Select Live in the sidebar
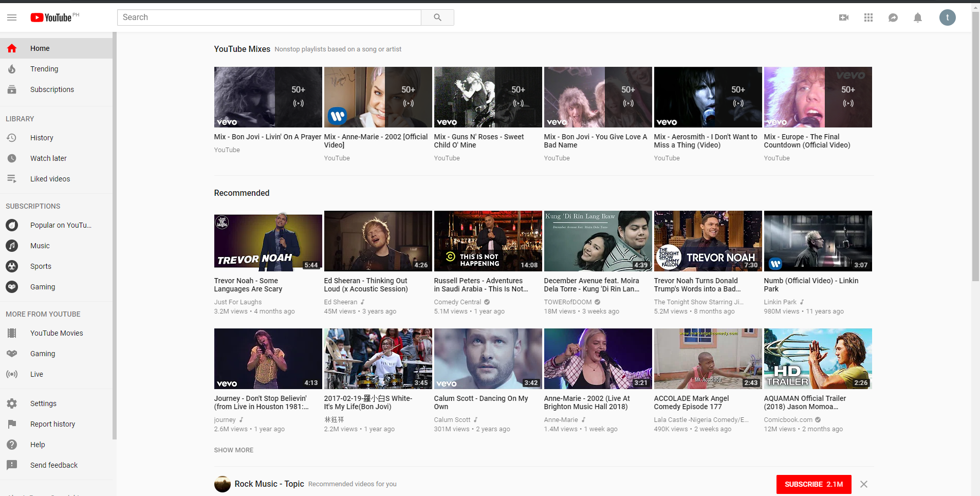The image size is (980, 496). (x=56, y=374)
